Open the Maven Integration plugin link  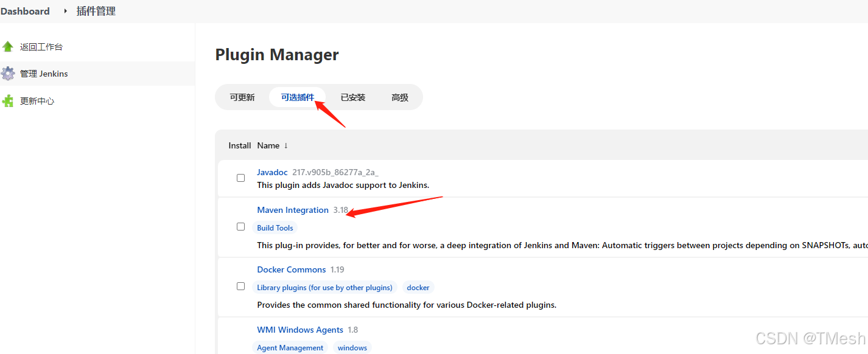293,210
